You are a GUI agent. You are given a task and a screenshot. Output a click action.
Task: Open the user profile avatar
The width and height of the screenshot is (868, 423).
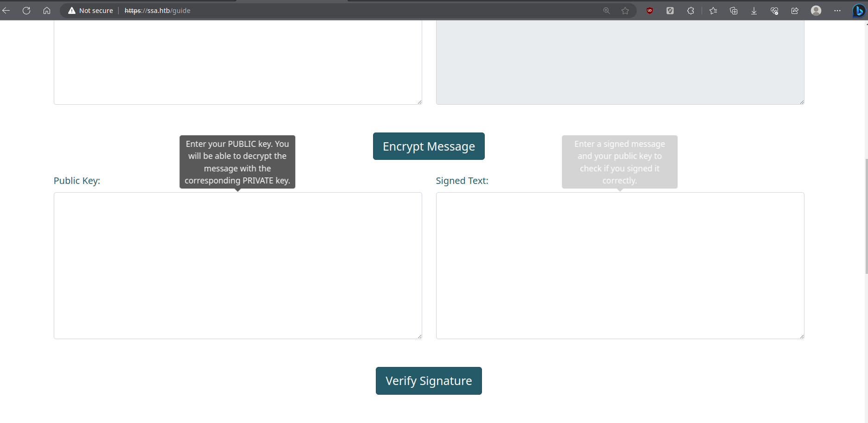tap(816, 11)
